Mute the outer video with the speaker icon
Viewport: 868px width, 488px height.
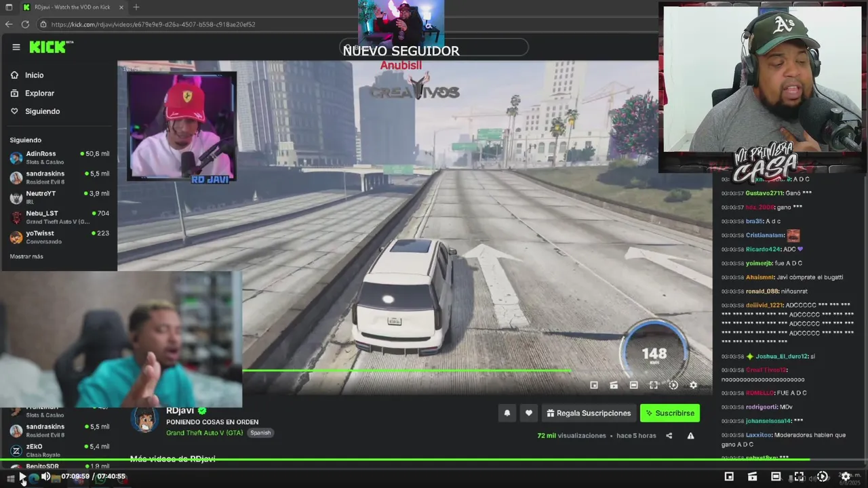tap(45, 476)
